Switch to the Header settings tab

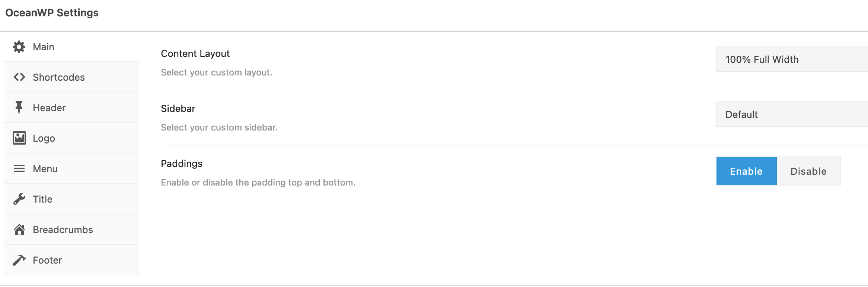coord(49,107)
